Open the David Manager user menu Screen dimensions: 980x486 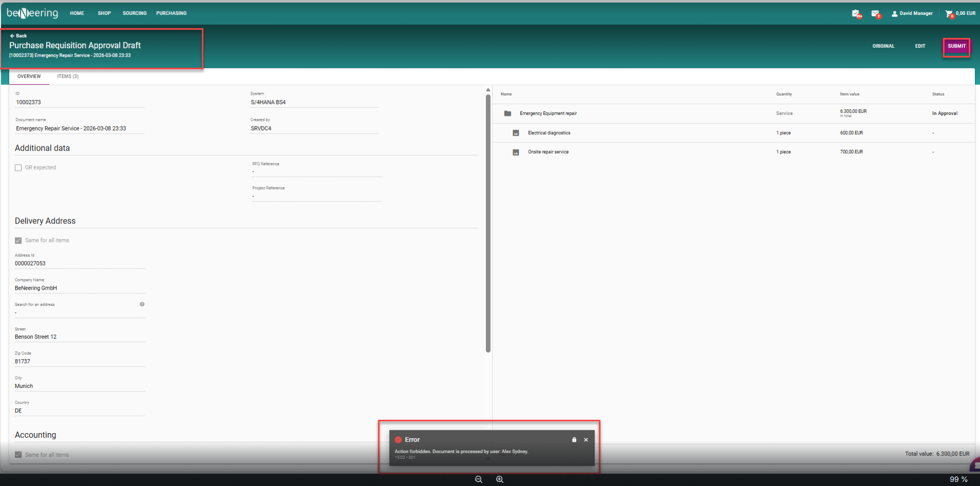pyautogui.click(x=912, y=13)
